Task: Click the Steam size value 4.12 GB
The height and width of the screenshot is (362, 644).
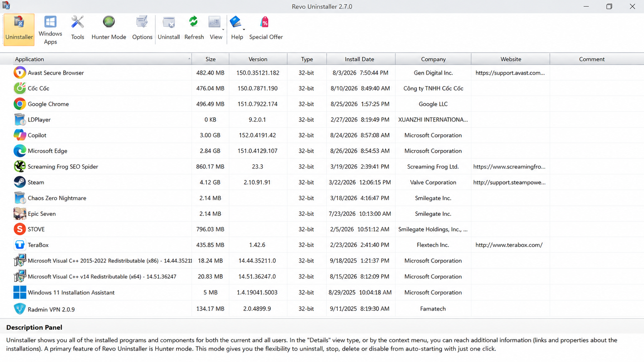Action: [210, 182]
